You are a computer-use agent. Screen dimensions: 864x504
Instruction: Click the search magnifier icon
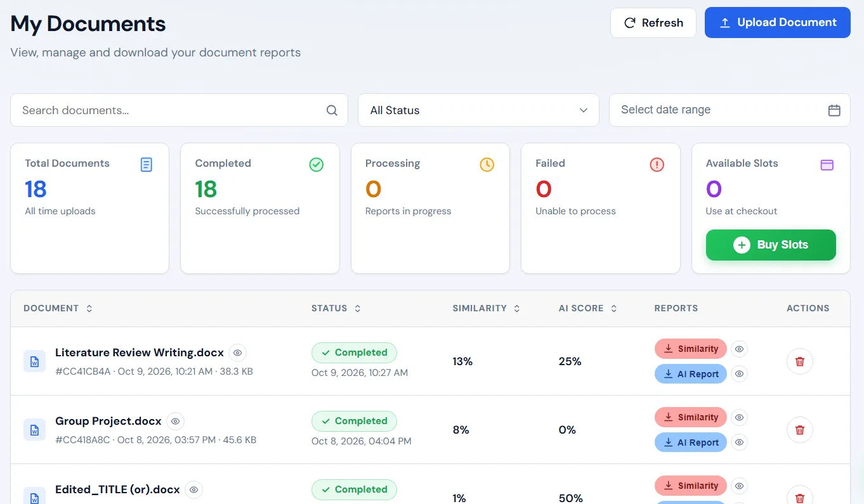(x=332, y=110)
